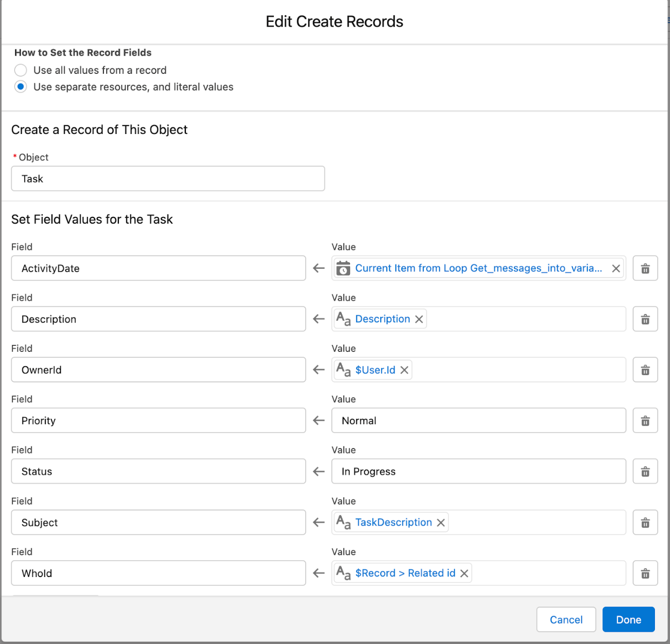Remove the $Record > Related id pill
The width and height of the screenshot is (670, 644).
point(464,574)
